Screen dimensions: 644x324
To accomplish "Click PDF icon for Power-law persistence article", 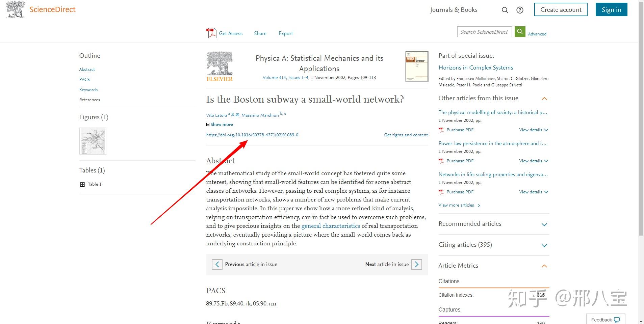I will 441,161.
